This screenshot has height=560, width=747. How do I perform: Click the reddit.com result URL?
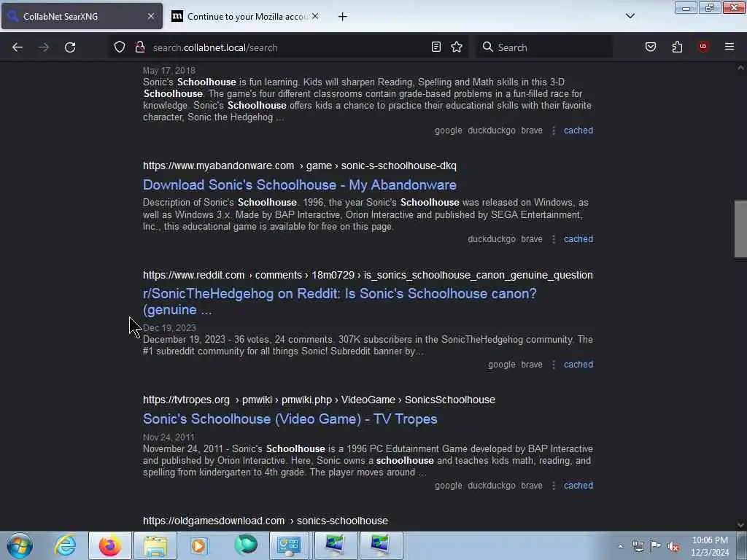368,275
